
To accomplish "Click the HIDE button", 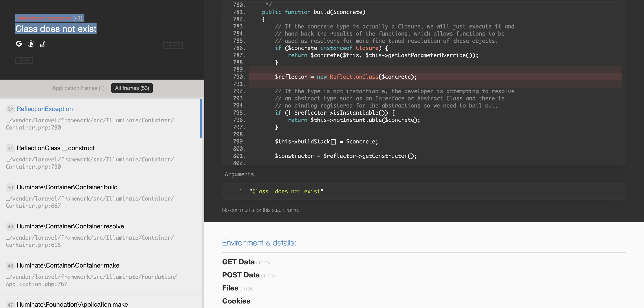I will [24, 60].
